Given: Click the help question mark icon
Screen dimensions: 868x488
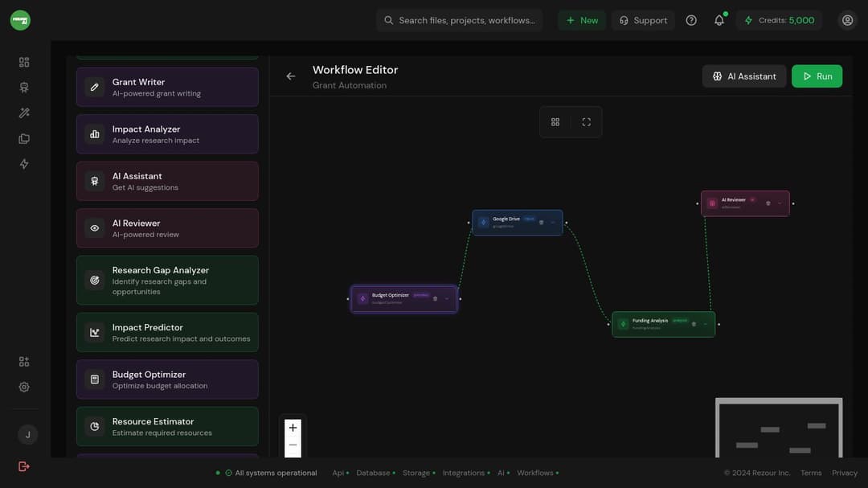Looking at the screenshot, I should [691, 20].
